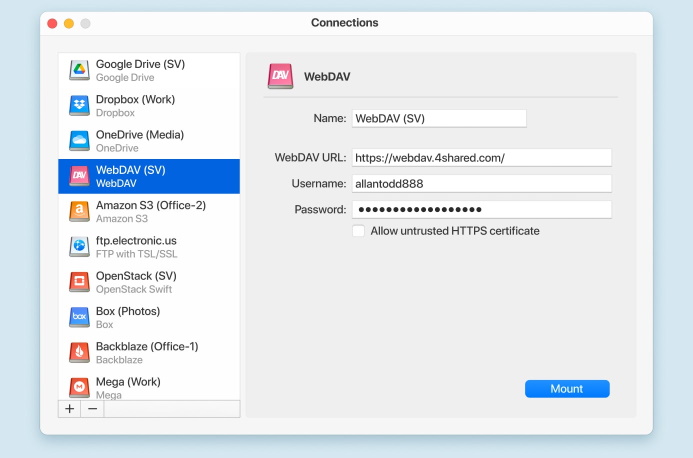693x458 pixels.
Task: Close the Connections window
Action: pyautogui.click(x=52, y=23)
